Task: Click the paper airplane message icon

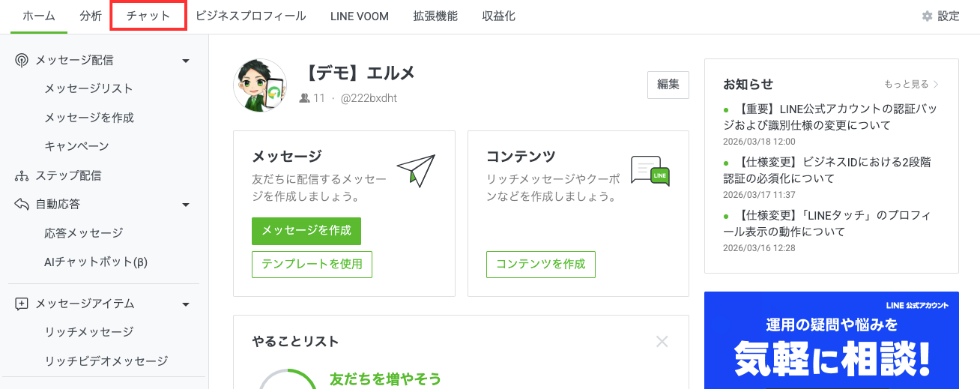Action: pyautogui.click(x=416, y=171)
